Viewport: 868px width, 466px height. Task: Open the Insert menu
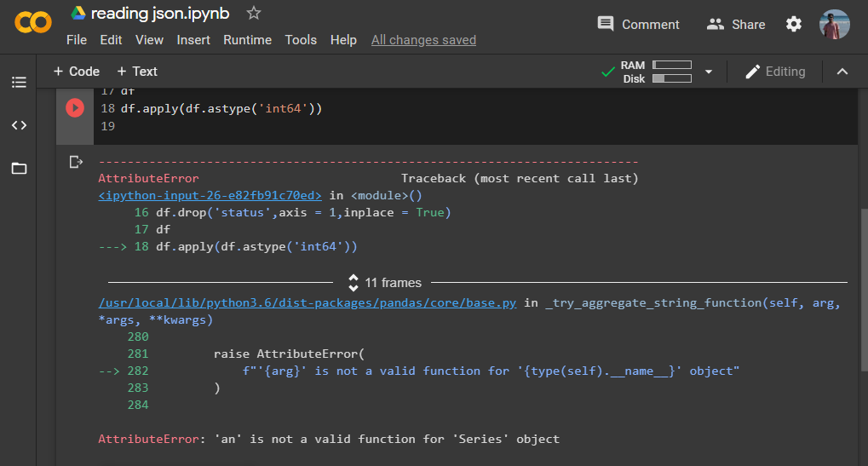pyautogui.click(x=193, y=40)
